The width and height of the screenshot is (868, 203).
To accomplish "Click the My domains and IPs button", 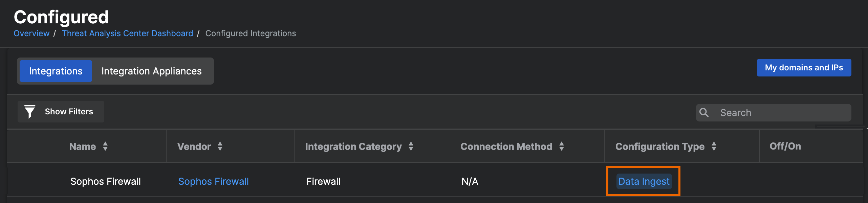I will (804, 67).
